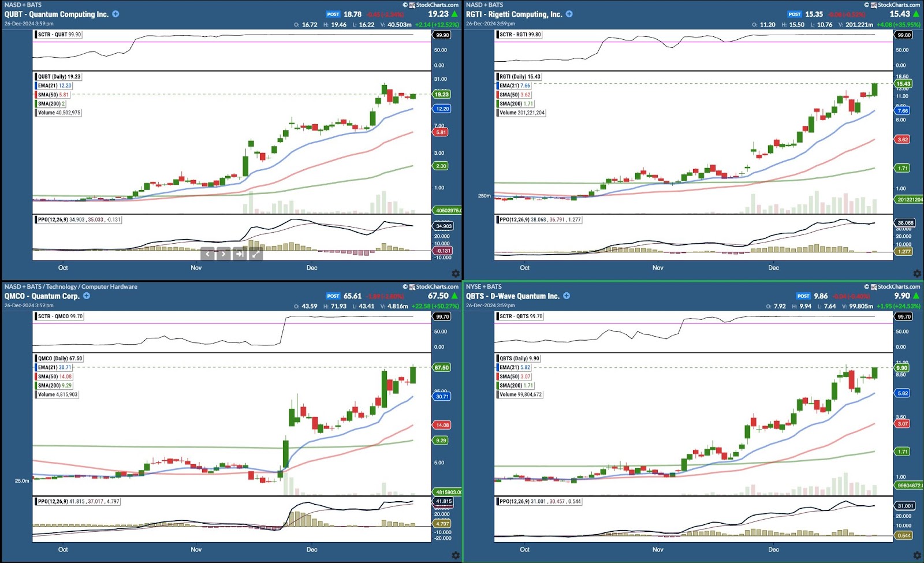Pan QUBT chart back with left arrow
Screen dimensions: 924x563
tap(208, 253)
